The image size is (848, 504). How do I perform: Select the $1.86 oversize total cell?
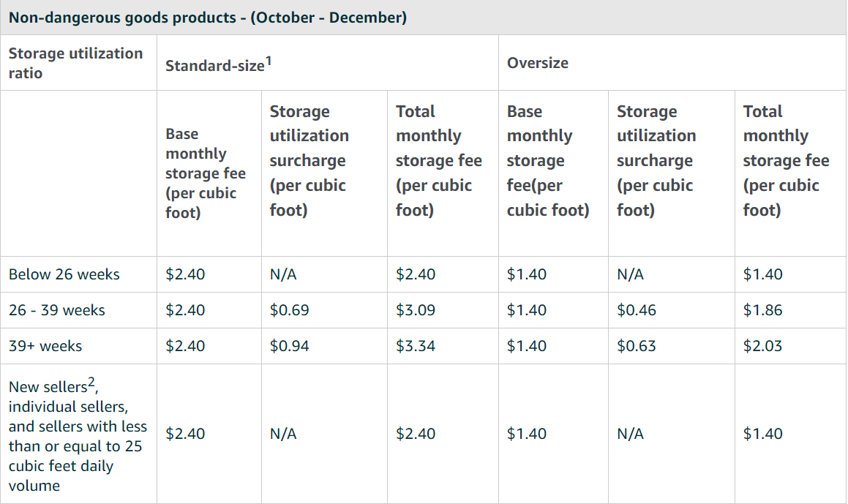point(763,310)
